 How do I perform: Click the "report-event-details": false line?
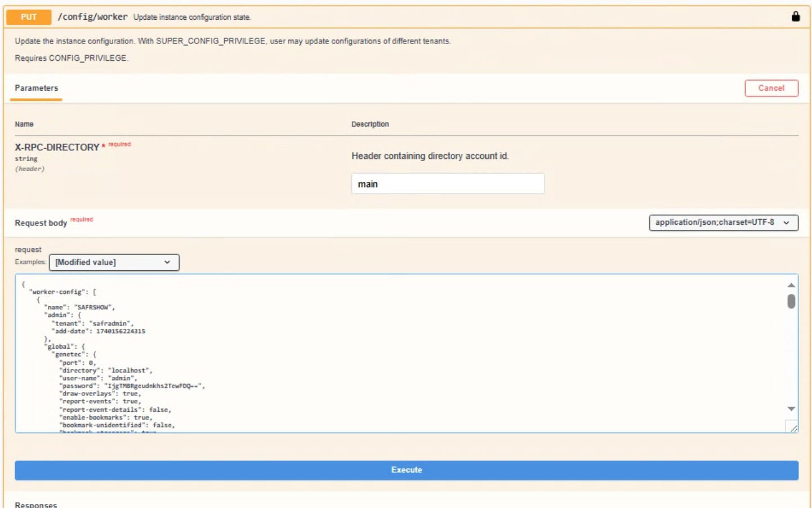tap(115, 409)
